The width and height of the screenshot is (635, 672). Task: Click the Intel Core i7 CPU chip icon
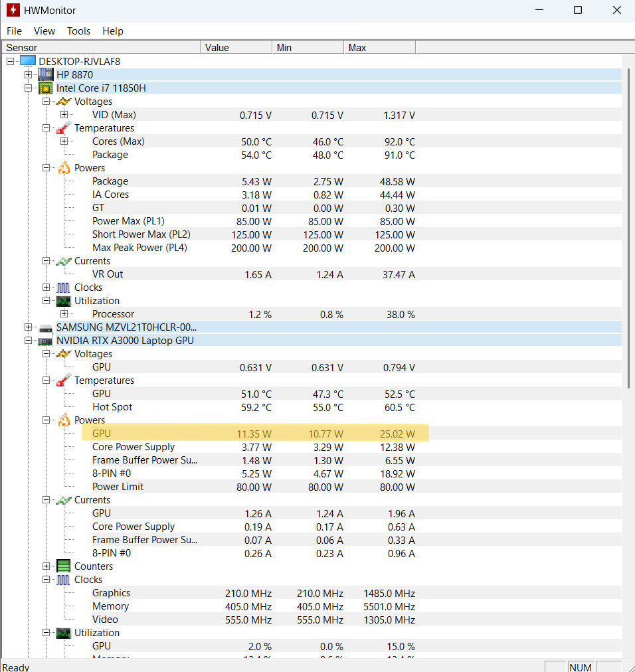click(45, 88)
